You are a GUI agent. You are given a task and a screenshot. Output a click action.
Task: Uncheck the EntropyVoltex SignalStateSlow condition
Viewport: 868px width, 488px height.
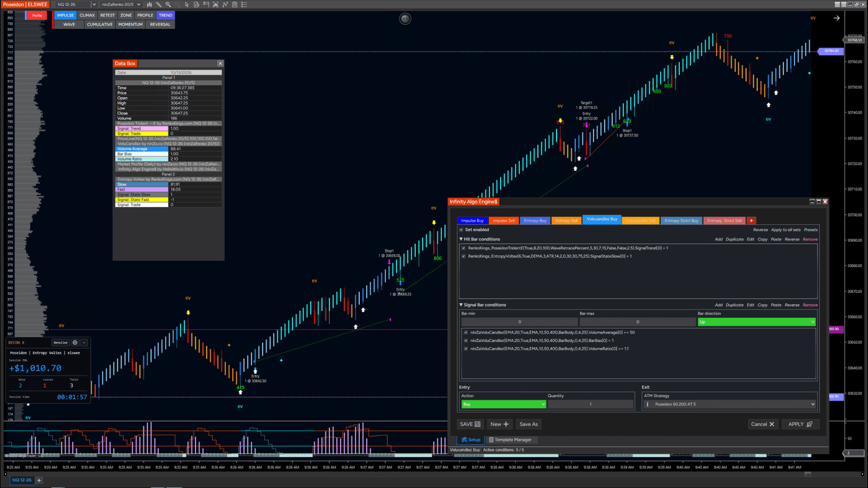[x=464, y=256]
